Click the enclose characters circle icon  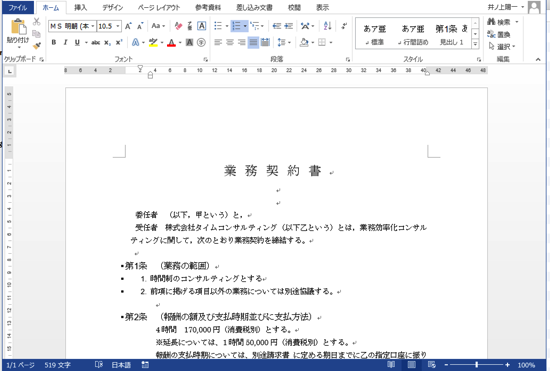201,42
